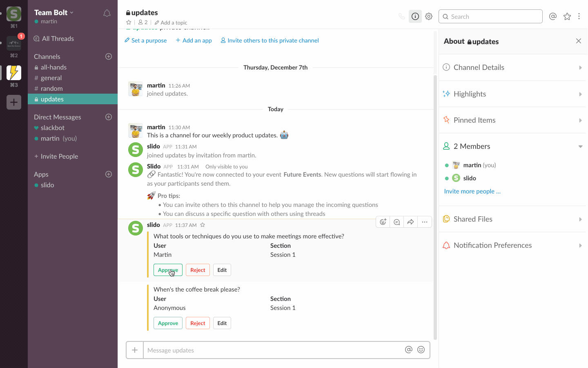Click Add a topic in channel header

(x=171, y=22)
